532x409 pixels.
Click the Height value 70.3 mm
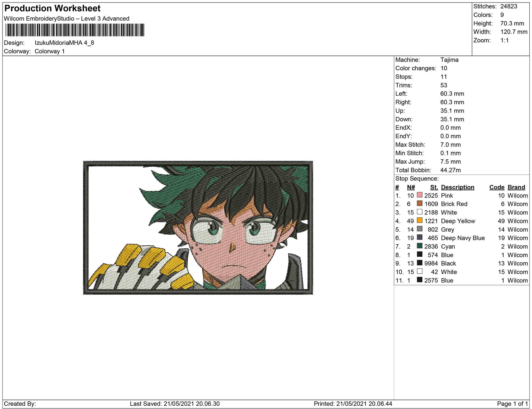(x=512, y=23)
